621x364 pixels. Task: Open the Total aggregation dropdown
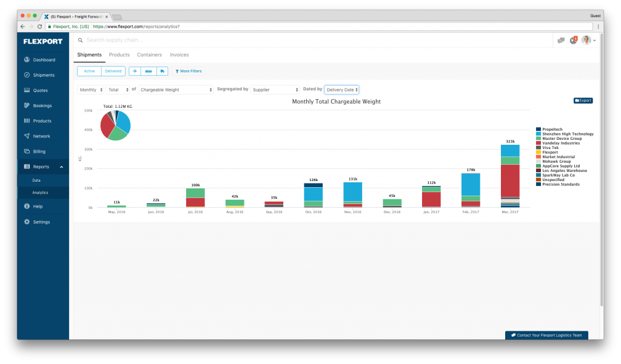[x=118, y=90]
